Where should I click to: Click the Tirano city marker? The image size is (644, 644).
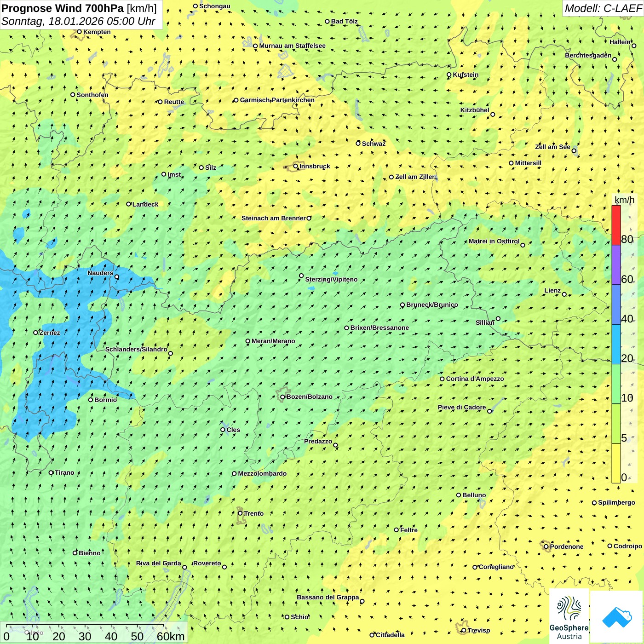(51, 473)
